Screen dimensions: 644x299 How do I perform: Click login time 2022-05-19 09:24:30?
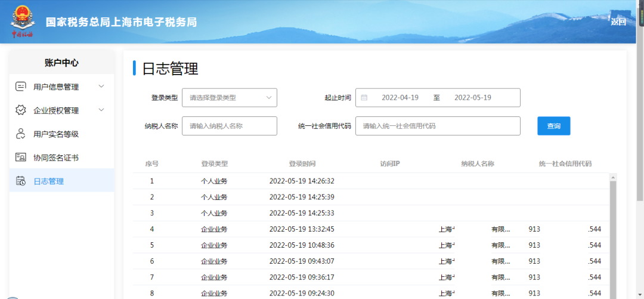(302, 293)
